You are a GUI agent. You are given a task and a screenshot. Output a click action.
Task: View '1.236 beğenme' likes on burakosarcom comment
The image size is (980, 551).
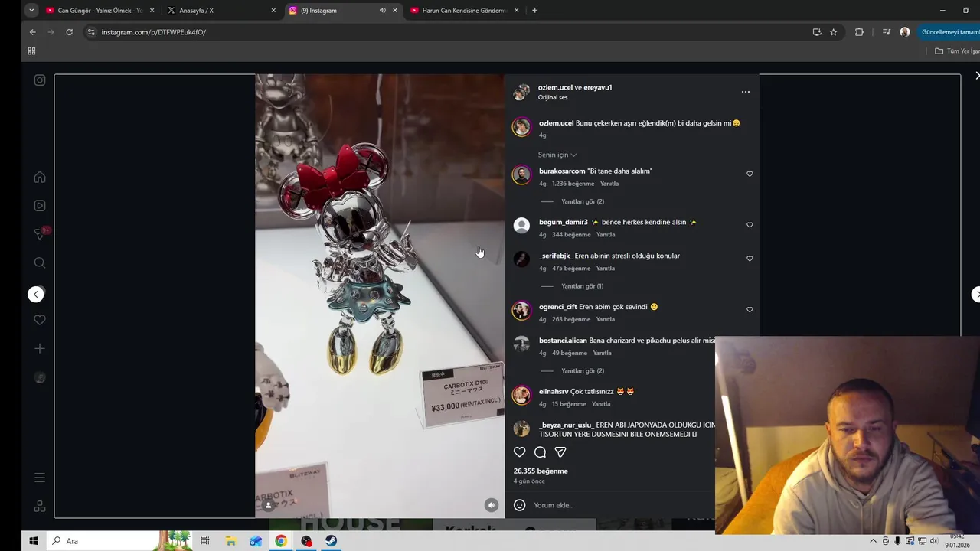tap(573, 184)
